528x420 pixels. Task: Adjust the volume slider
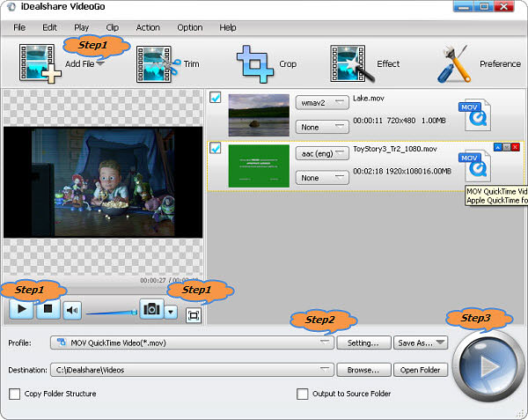112,313
